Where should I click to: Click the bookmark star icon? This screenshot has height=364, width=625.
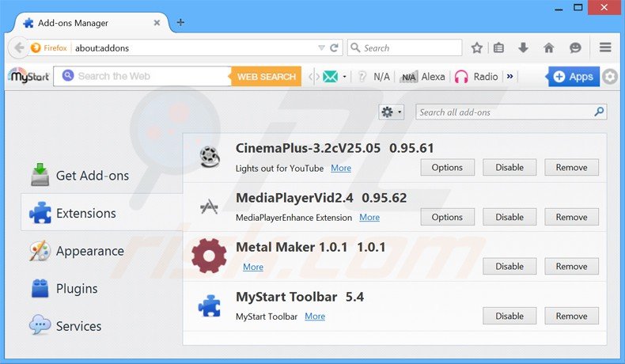coord(476,48)
